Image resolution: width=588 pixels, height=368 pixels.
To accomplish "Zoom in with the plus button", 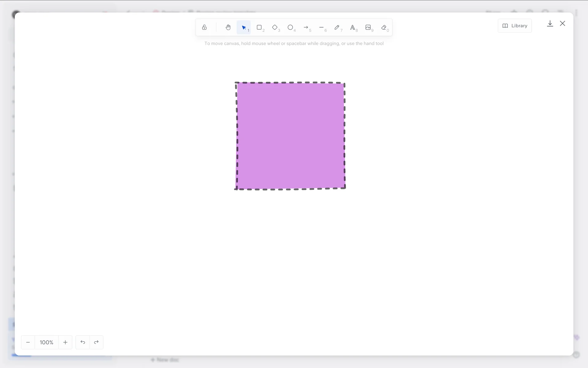I will tap(65, 342).
